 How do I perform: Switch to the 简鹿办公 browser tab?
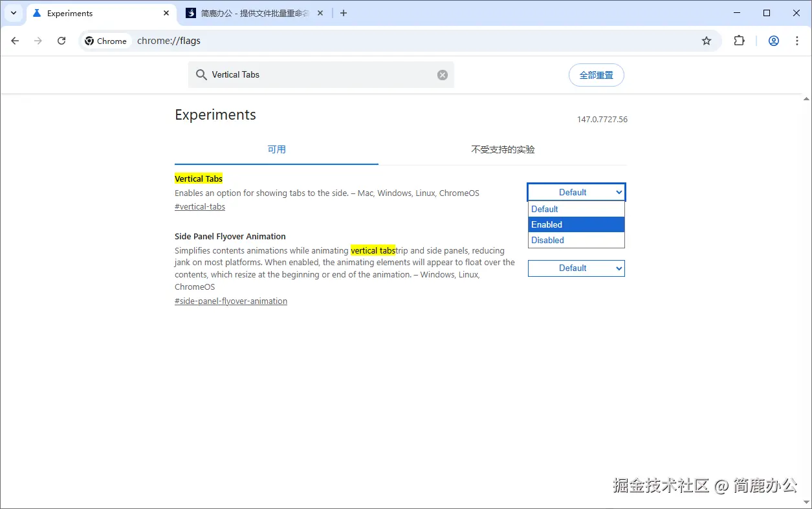tap(255, 14)
